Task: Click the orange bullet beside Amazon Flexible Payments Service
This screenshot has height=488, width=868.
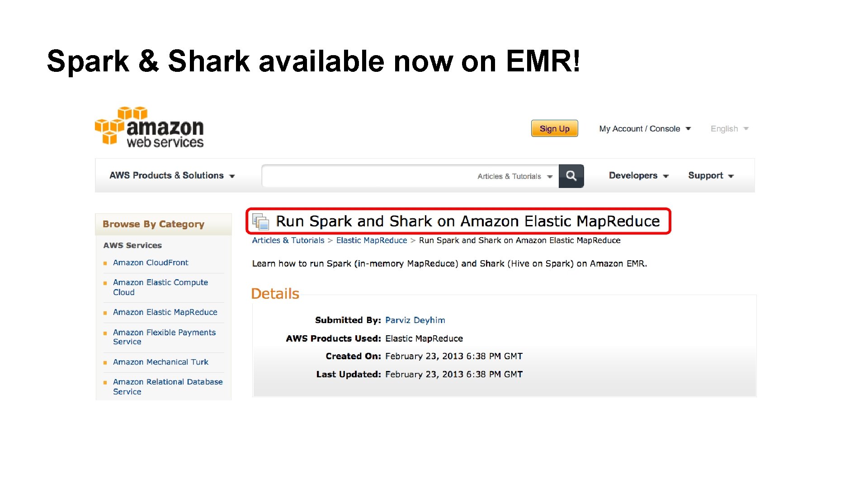Action: 105,333
